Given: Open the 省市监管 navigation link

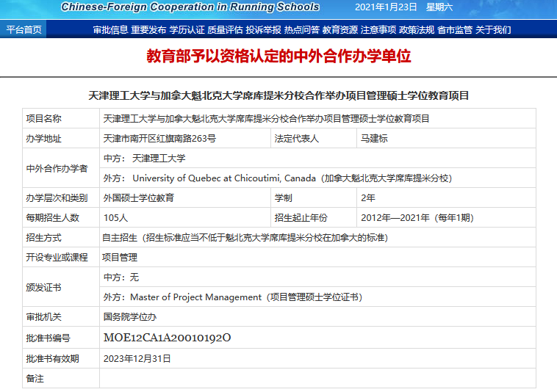Looking at the screenshot, I should coord(455,30).
